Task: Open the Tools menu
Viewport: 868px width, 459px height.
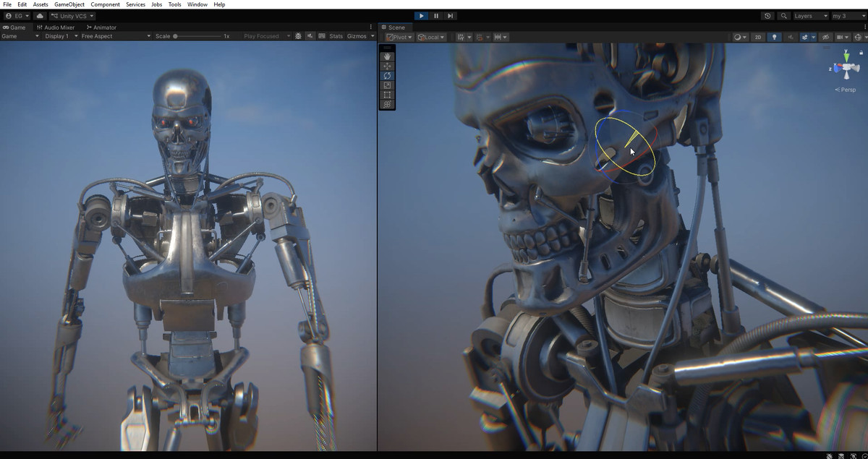Action: tap(175, 4)
